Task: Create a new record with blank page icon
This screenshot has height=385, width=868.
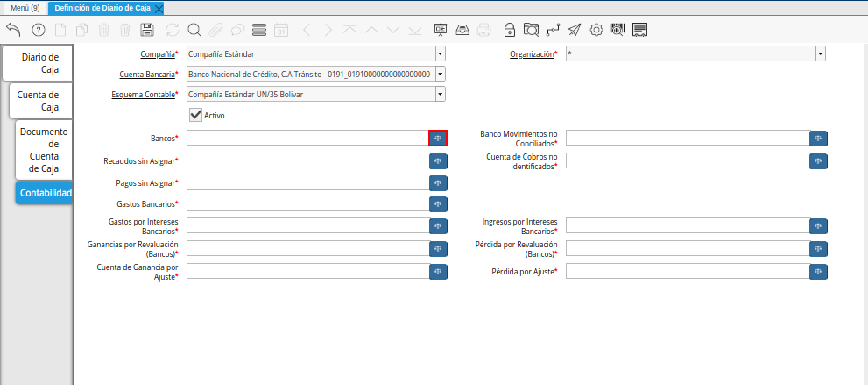Action: [60, 30]
